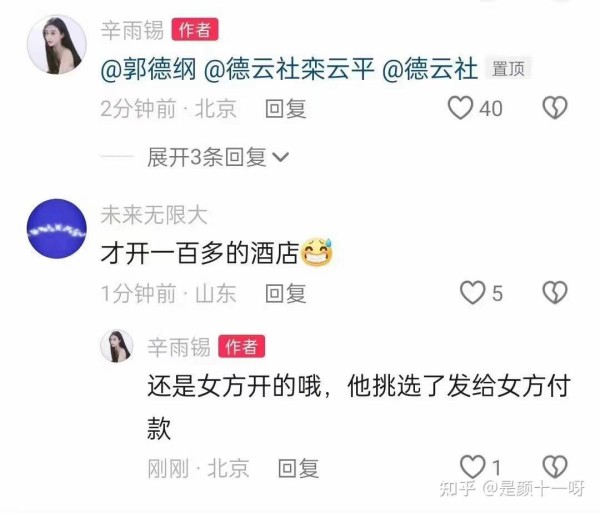Like 未来无限大's comment with 5 likes

pyautogui.click(x=473, y=293)
